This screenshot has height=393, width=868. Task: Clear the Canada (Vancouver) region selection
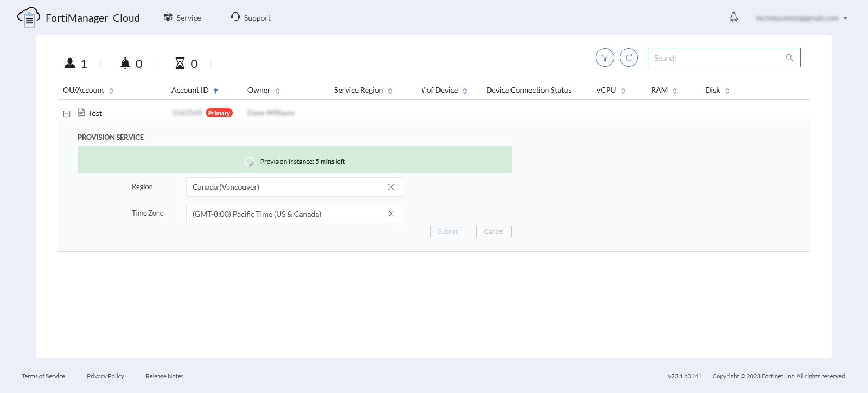click(x=391, y=187)
